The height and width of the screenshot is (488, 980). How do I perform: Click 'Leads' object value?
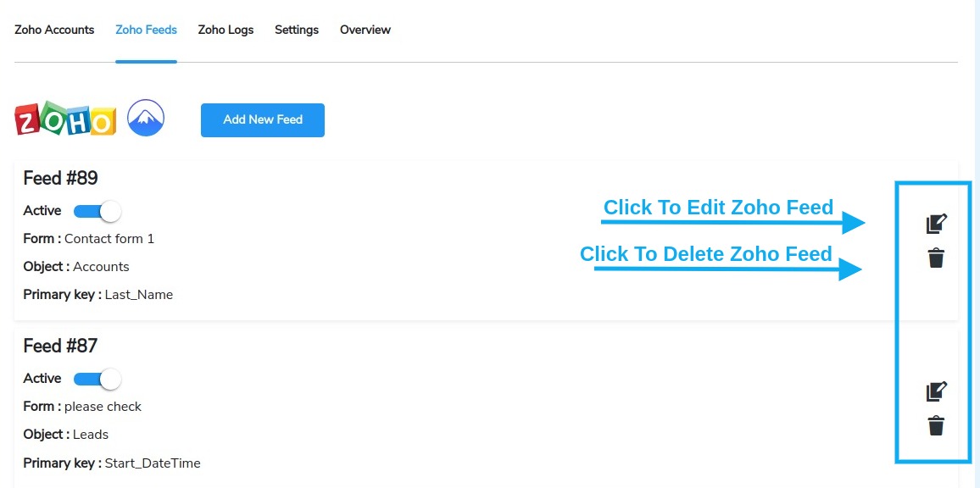click(x=91, y=435)
